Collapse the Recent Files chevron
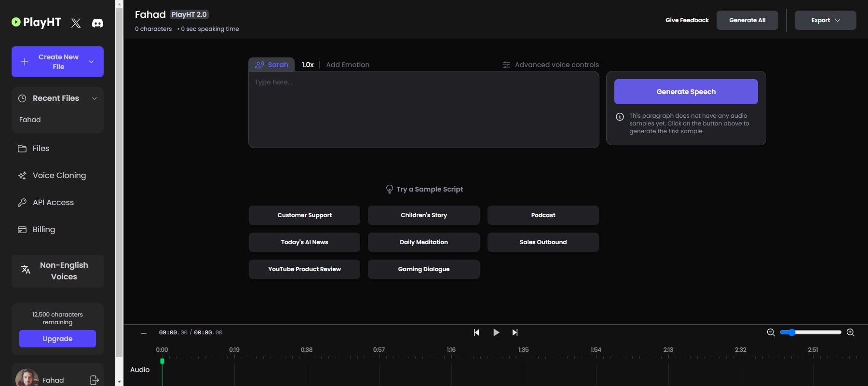This screenshot has height=386, width=868. (x=95, y=98)
